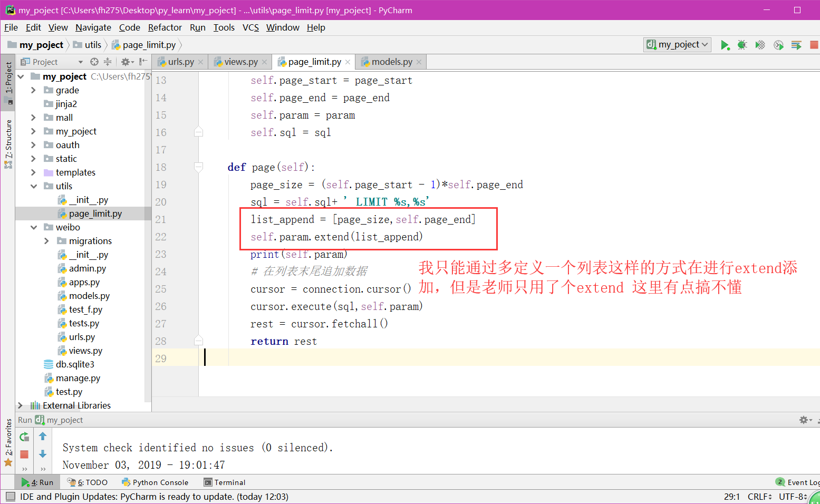The height and width of the screenshot is (504, 820).
Task: Open the my_poject run configuration dropdown
Action: click(678, 45)
